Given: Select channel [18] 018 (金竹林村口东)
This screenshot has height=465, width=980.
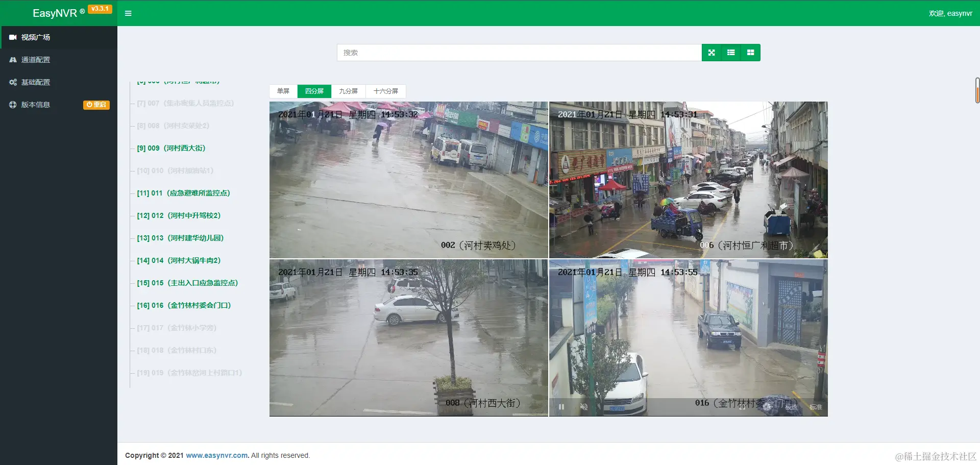Looking at the screenshot, I should pyautogui.click(x=177, y=350).
